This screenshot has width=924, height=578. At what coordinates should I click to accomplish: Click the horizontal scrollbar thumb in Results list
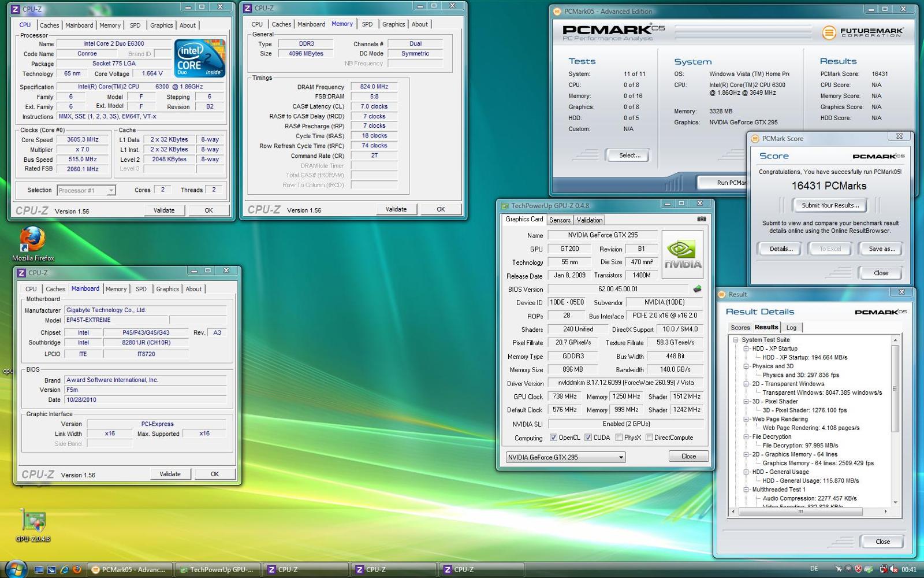tap(801, 512)
